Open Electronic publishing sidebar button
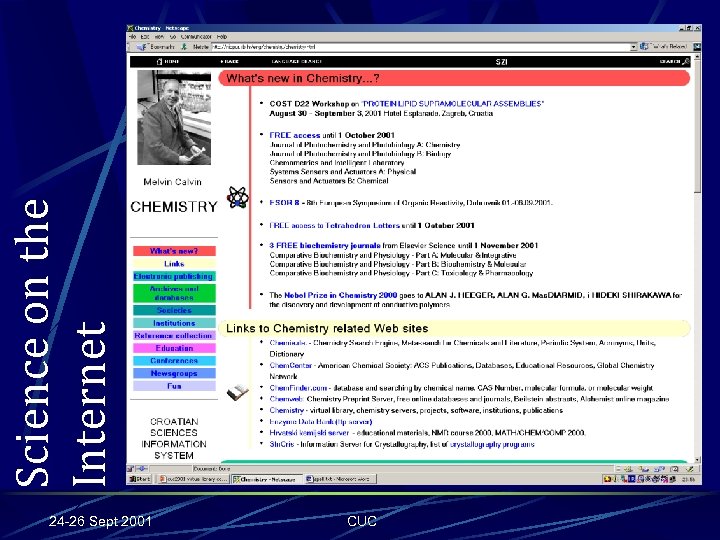The image size is (720, 540). pyautogui.click(x=174, y=276)
